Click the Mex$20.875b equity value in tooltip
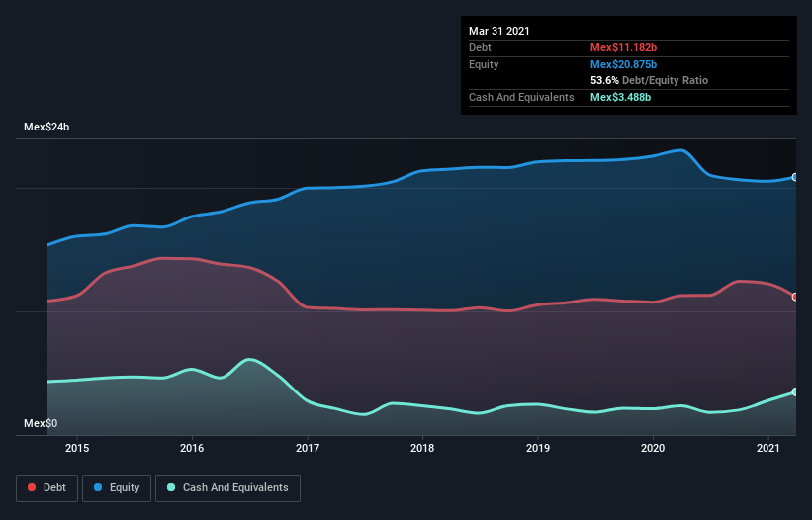Screen dimensions: 812x520 pos(623,64)
